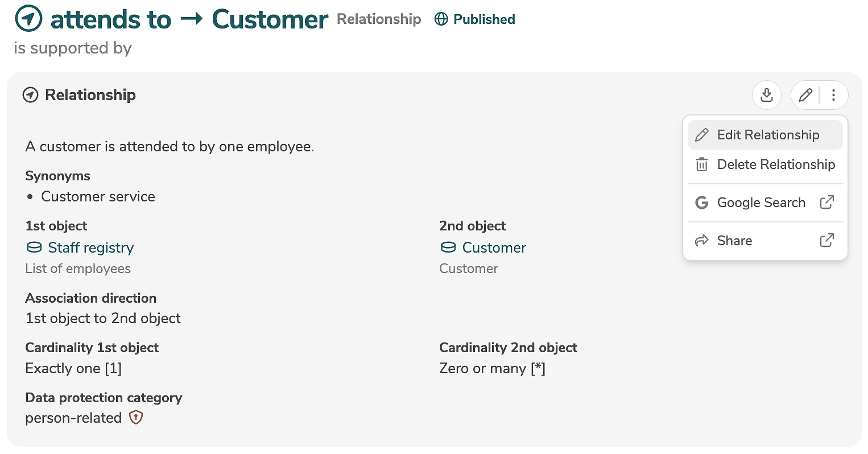Screen dimensions: 868x454
Task: Open the Customer 2nd object link
Action: pyautogui.click(x=494, y=247)
